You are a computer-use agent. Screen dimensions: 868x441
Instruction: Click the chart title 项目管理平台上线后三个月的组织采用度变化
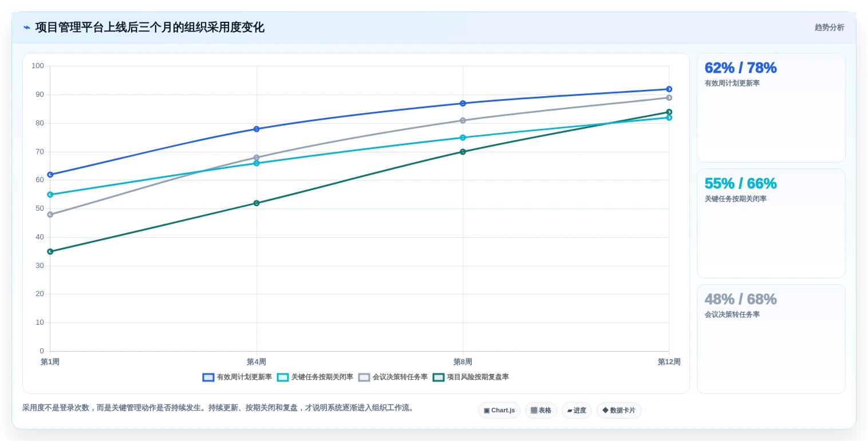tap(150, 27)
